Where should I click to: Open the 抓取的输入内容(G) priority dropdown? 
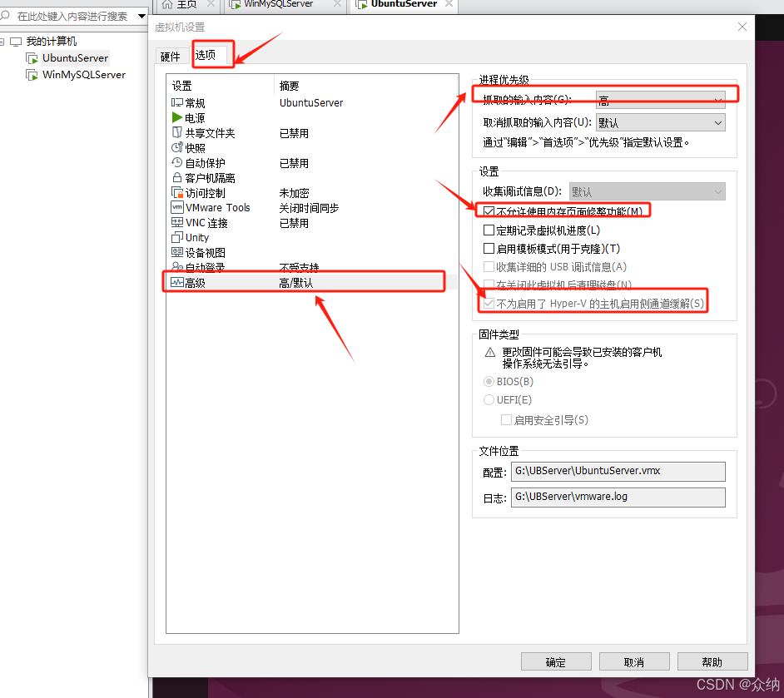(661, 100)
